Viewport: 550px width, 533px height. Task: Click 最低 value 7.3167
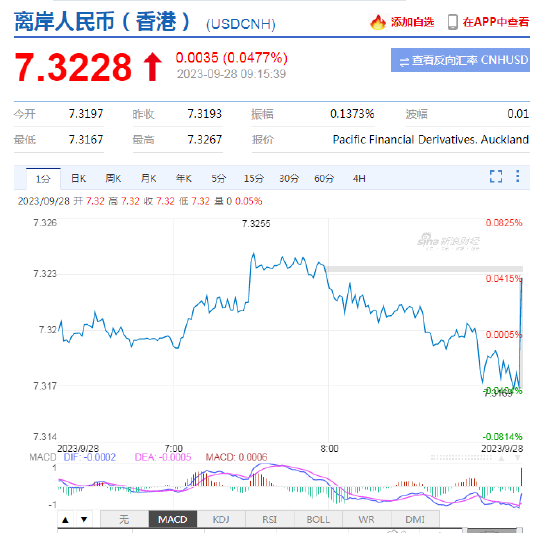click(x=86, y=140)
